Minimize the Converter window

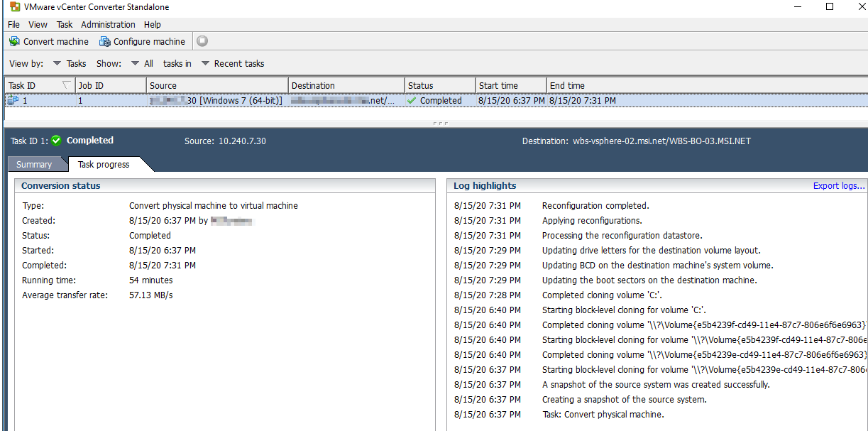point(796,7)
